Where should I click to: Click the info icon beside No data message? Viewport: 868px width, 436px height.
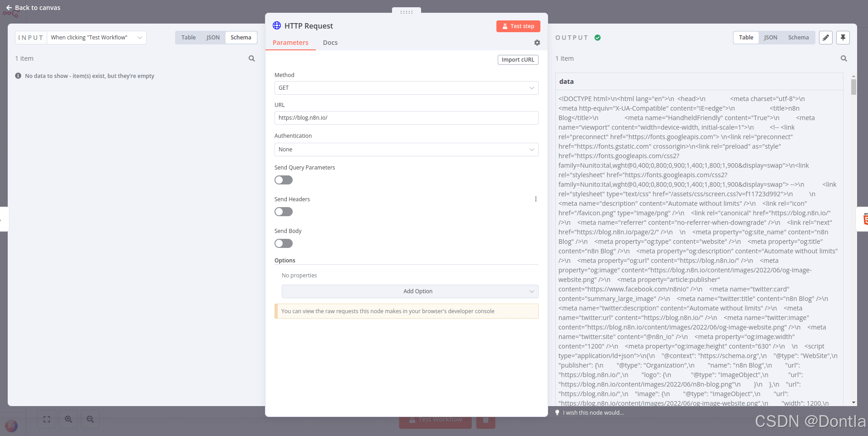tap(18, 76)
